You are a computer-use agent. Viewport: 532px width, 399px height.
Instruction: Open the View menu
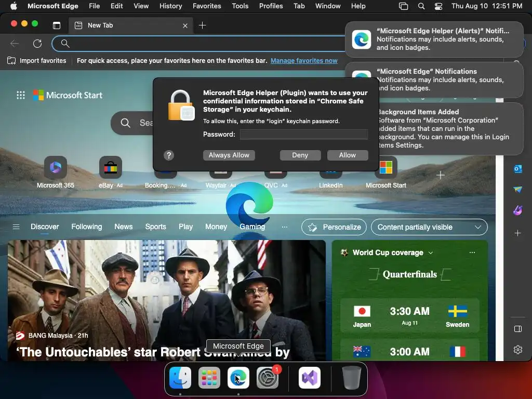(141, 6)
